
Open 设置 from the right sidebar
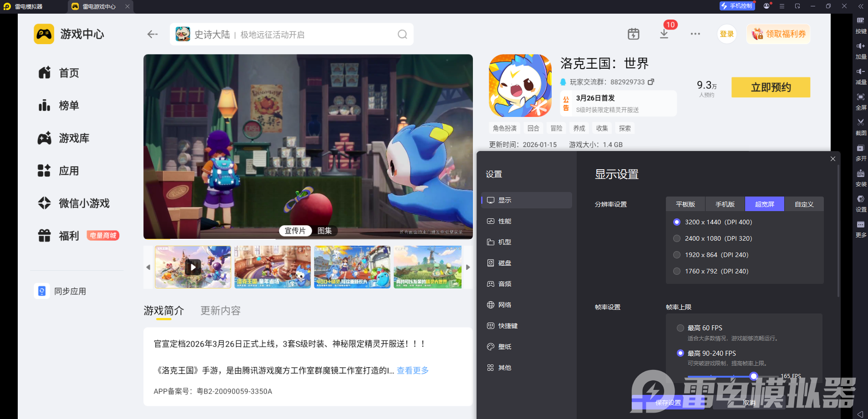pos(860,203)
